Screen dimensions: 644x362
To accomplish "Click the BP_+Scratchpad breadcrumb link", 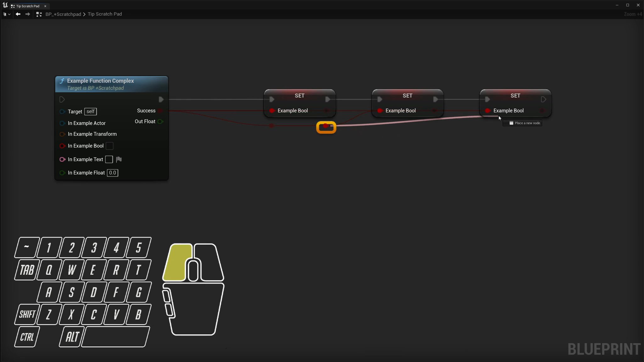I will (63, 14).
